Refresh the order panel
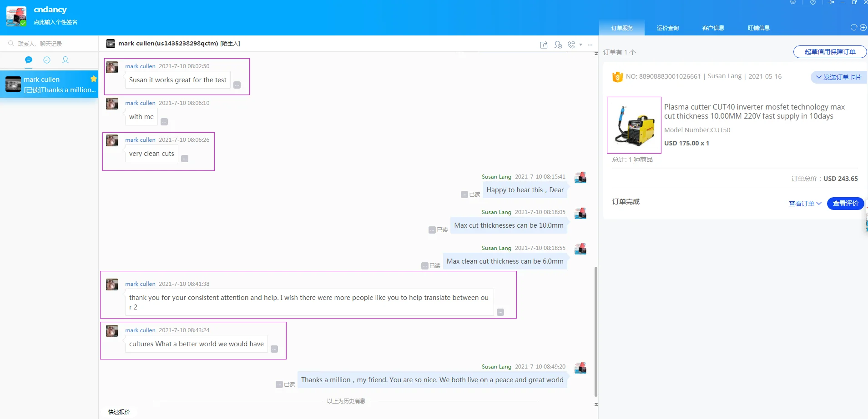Image resolution: width=868 pixels, height=419 pixels. [x=854, y=28]
